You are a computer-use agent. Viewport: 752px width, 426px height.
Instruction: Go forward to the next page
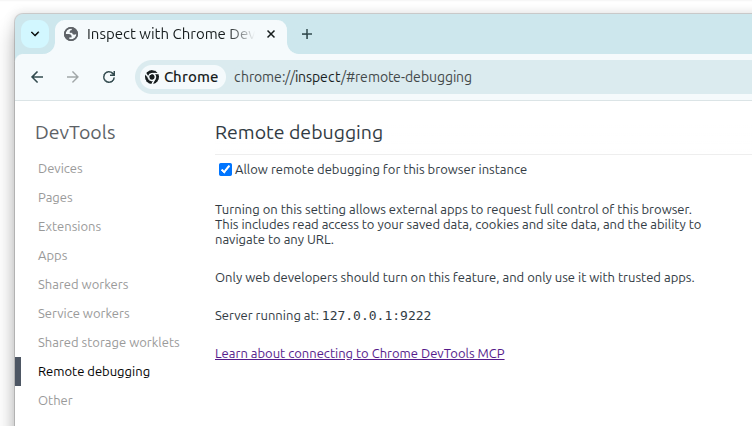pyautogui.click(x=73, y=77)
